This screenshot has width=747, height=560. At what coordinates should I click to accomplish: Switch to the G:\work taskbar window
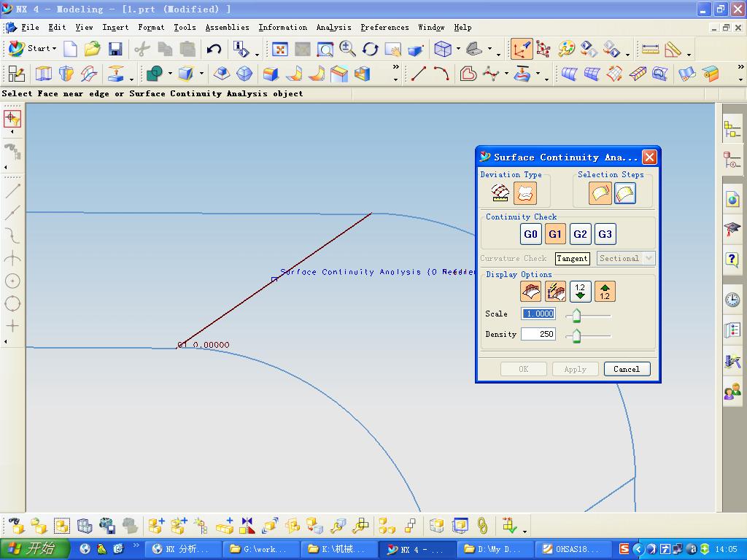[260, 549]
